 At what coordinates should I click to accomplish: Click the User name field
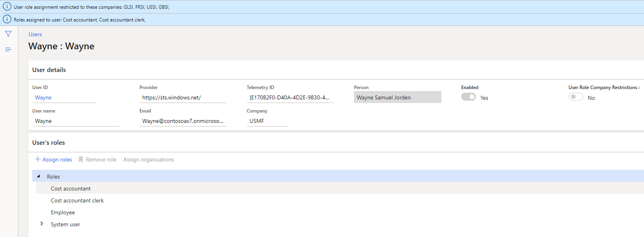click(x=76, y=121)
